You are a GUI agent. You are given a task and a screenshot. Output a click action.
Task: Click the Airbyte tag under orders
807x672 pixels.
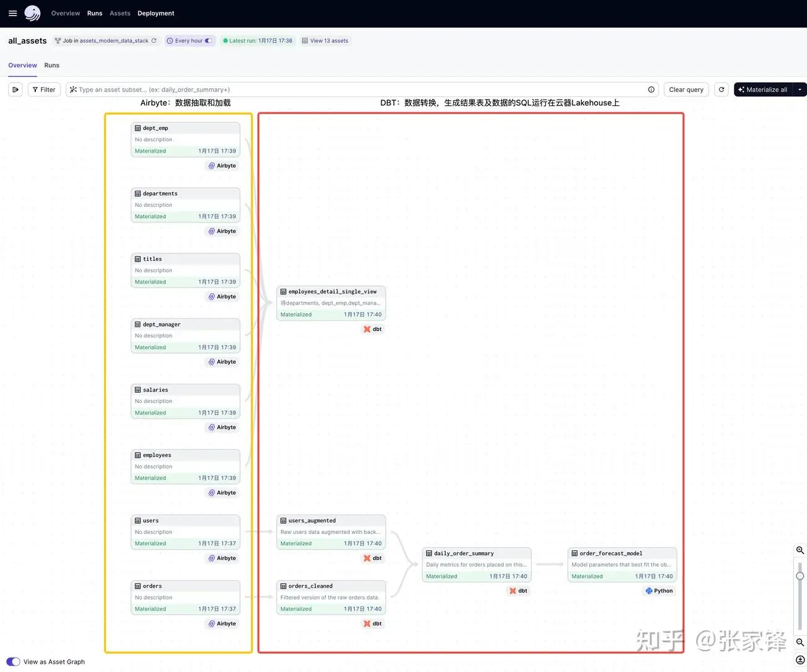(x=222, y=624)
